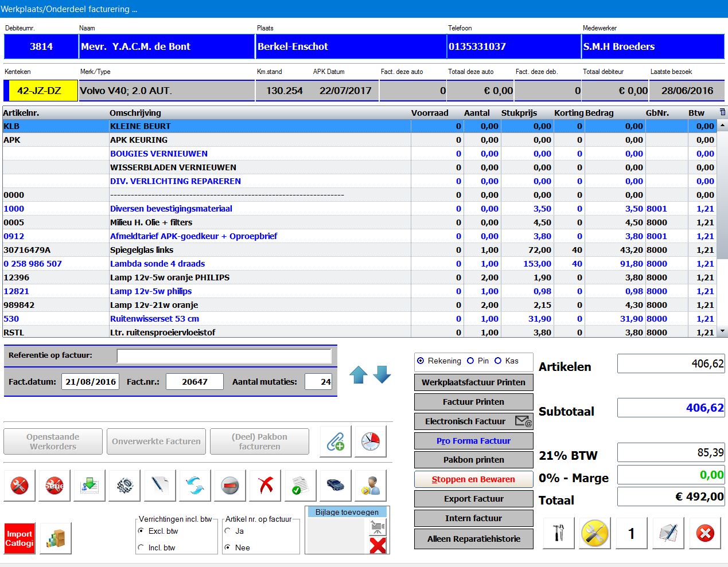Click the gears settings icon
The width and height of the screenshot is (728, 567).
pyautogui.click(x=124, y=486)
